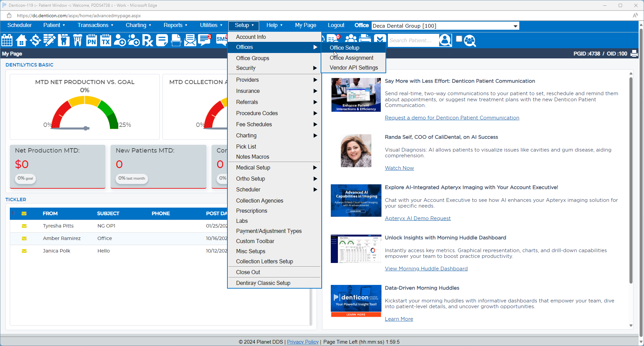Click the Search Patient input field
This screenshot has width=644, height=346.
tap(413, 41)
